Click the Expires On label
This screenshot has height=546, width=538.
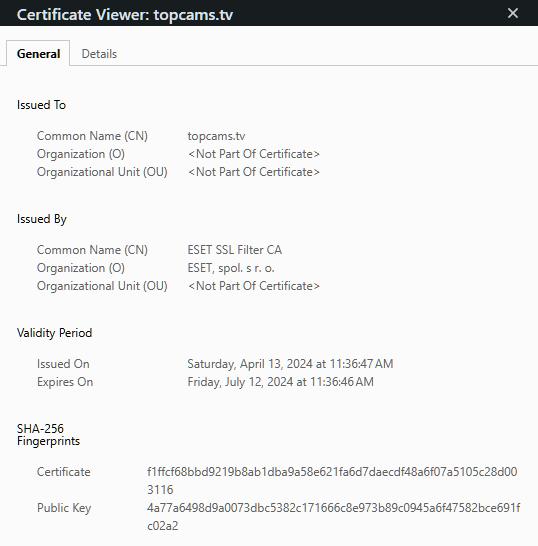point(65,382)
